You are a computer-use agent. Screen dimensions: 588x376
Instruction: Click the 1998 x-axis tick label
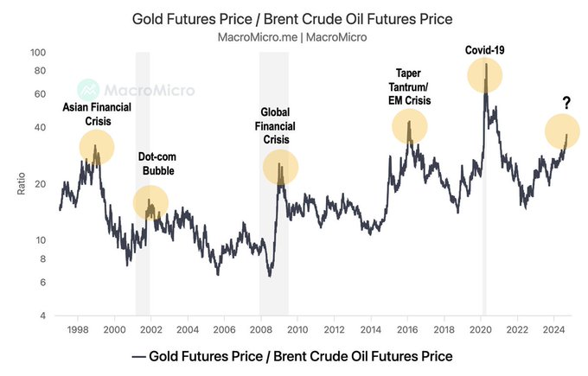pyautogui.click(x=78, y=329)
